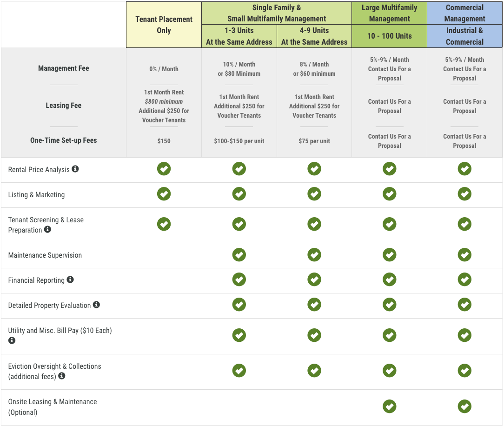Click the Financial Reporting info icon
This screenshot has width=504, height=426.
(x=70, y=280)
